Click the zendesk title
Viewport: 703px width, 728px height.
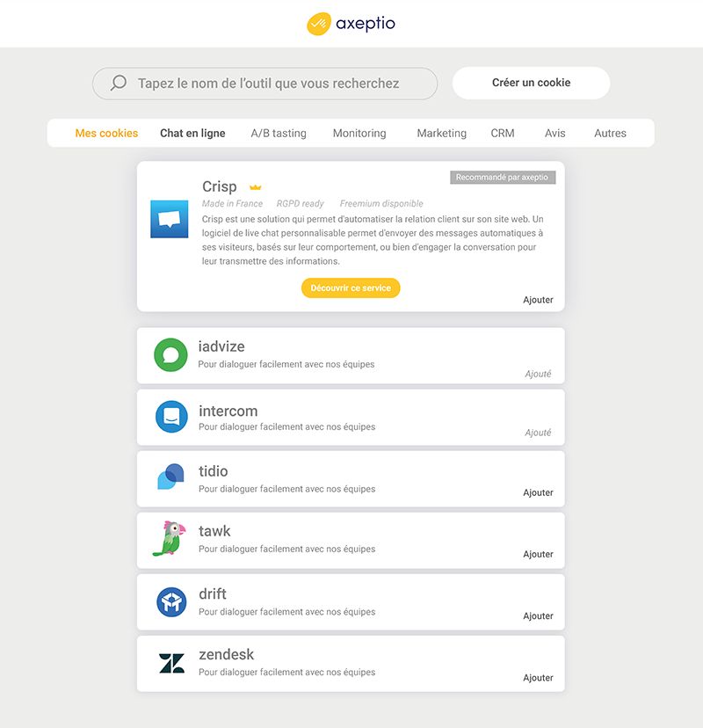coord(226,655)
